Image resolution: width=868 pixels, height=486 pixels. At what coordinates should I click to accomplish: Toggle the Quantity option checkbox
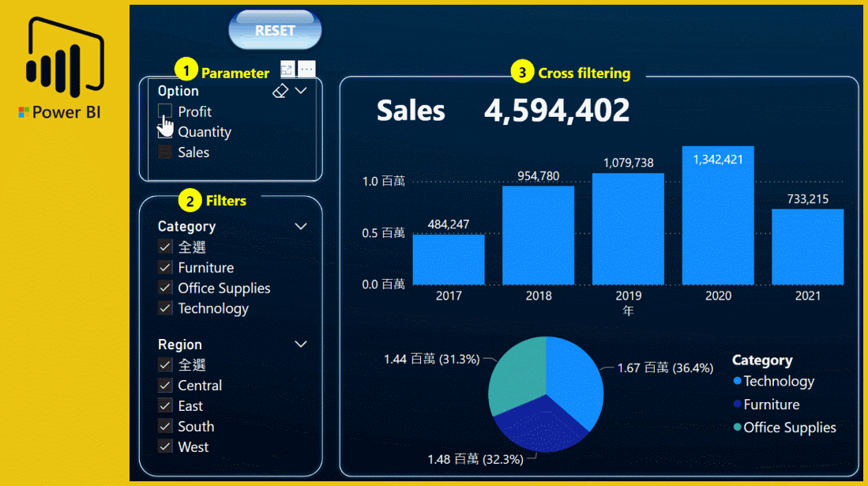tap(166, 132)
